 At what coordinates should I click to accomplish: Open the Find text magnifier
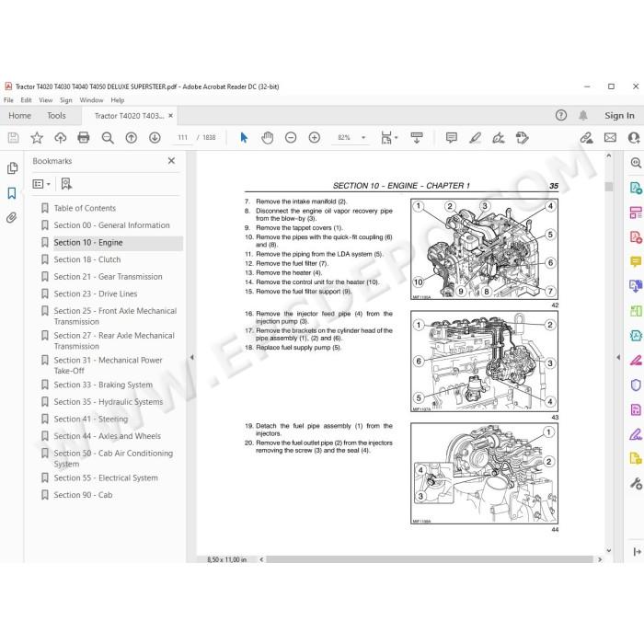click(108, 138)
